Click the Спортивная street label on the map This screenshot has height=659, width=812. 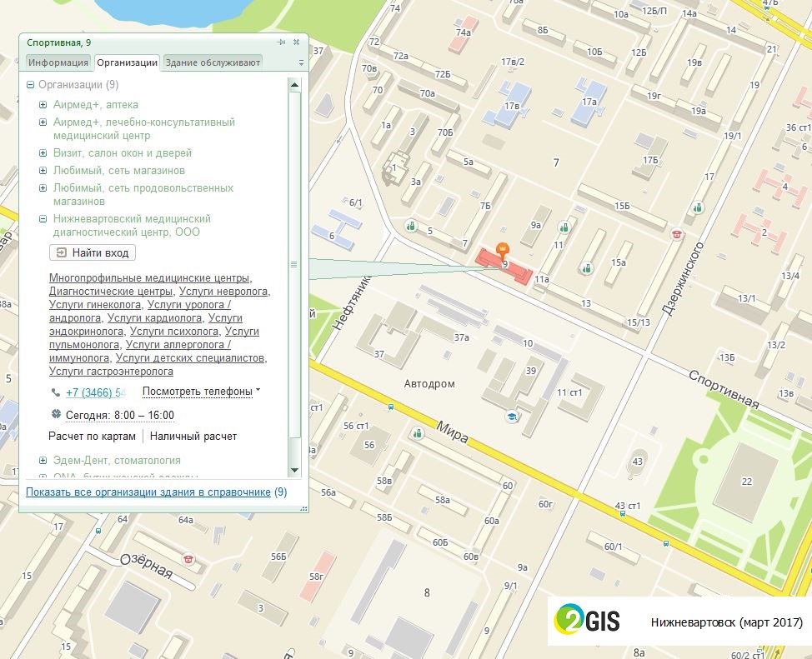point(724,389)
